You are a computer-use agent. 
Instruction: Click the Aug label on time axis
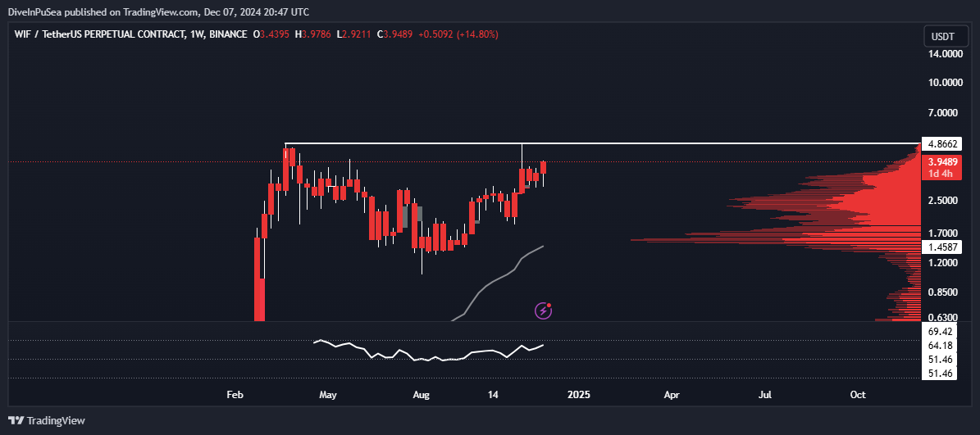[422, 395]
